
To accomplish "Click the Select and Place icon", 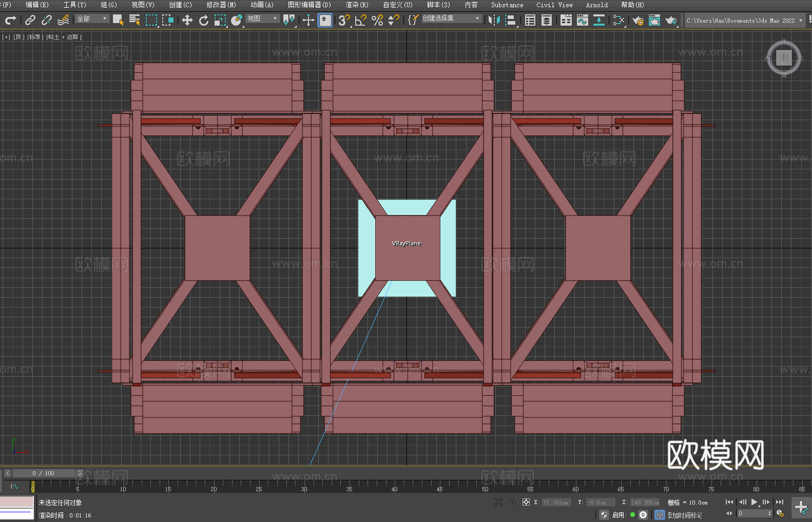I will coord(237,20).
